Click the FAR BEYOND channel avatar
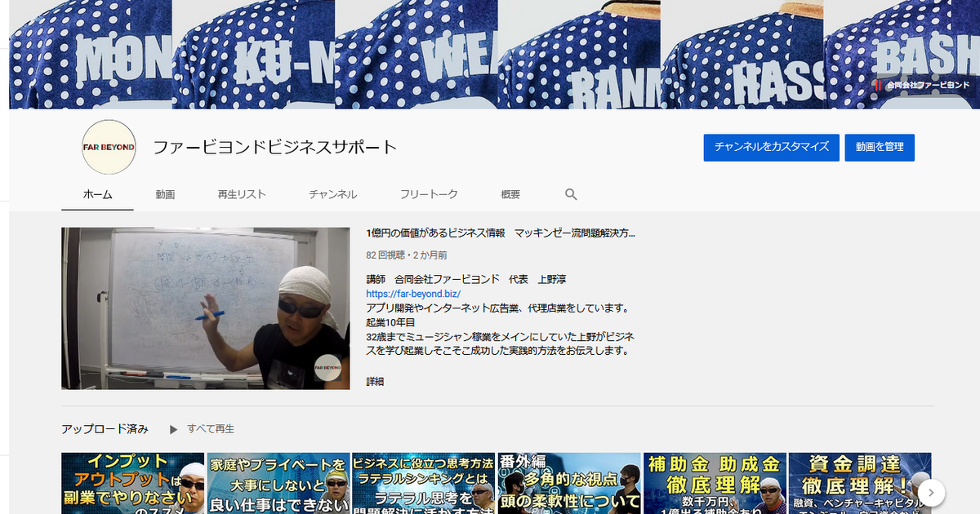Viewport: 980px width, 514px height. pos(109,147)
